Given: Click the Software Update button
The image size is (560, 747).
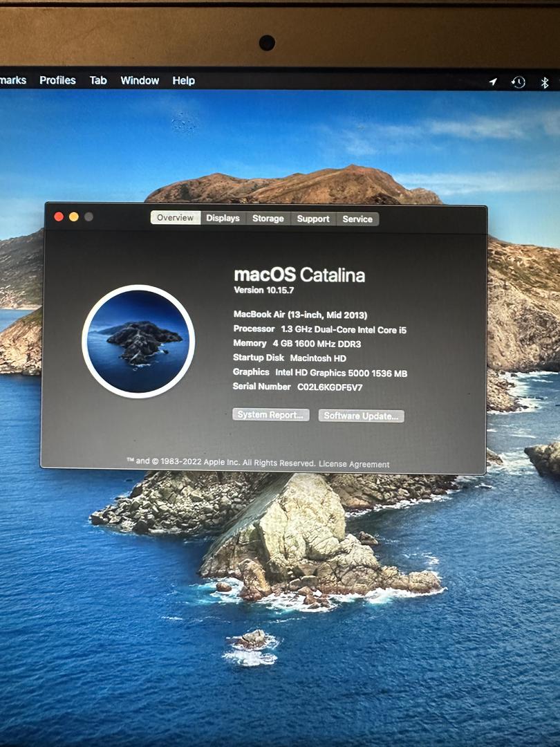Looking at the screenshot, I should [361, 416].
